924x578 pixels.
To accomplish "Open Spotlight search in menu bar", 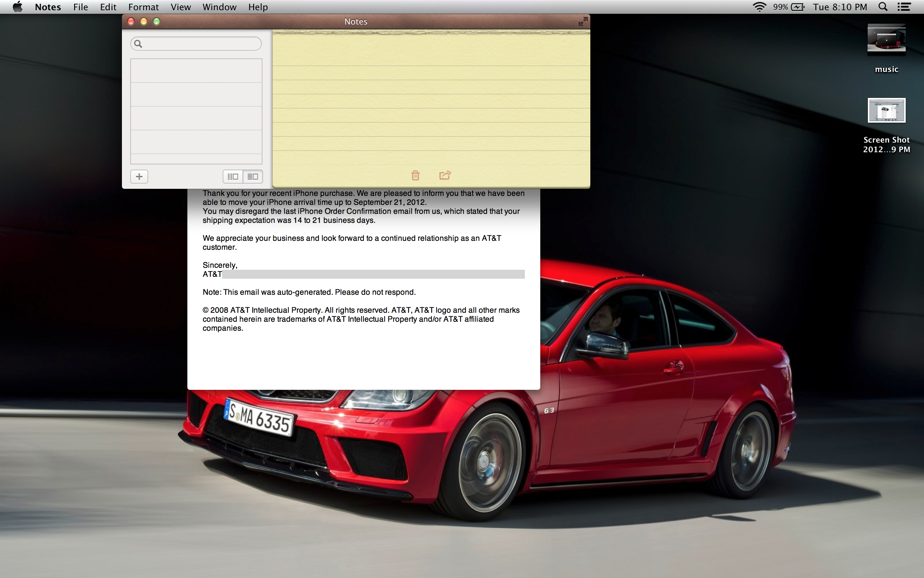I will [x=883, y=7].
